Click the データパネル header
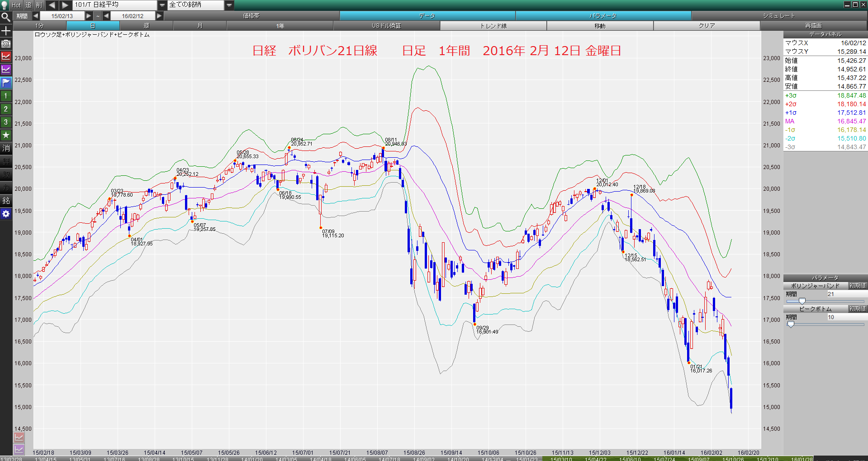Screen dimensions: 868x461 (x=825, y=34)
